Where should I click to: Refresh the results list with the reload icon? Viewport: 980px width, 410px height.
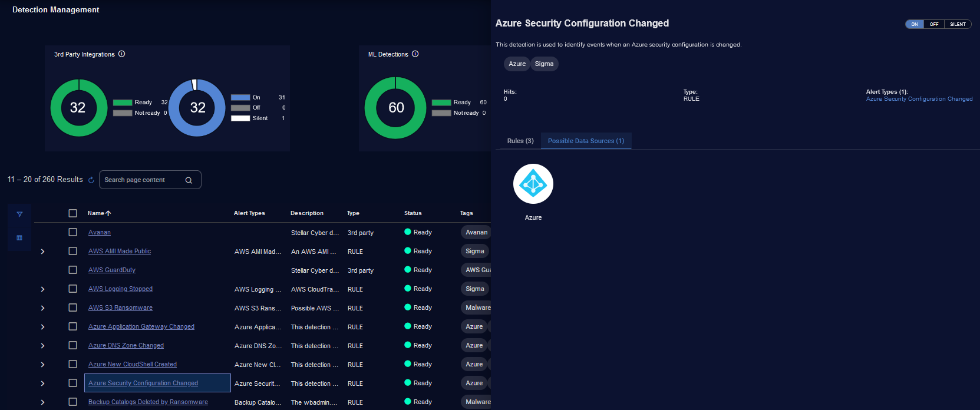91,180
